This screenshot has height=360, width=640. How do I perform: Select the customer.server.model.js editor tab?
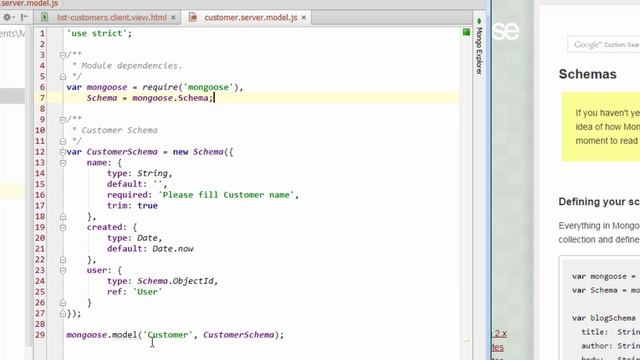[x=251, y=18]
